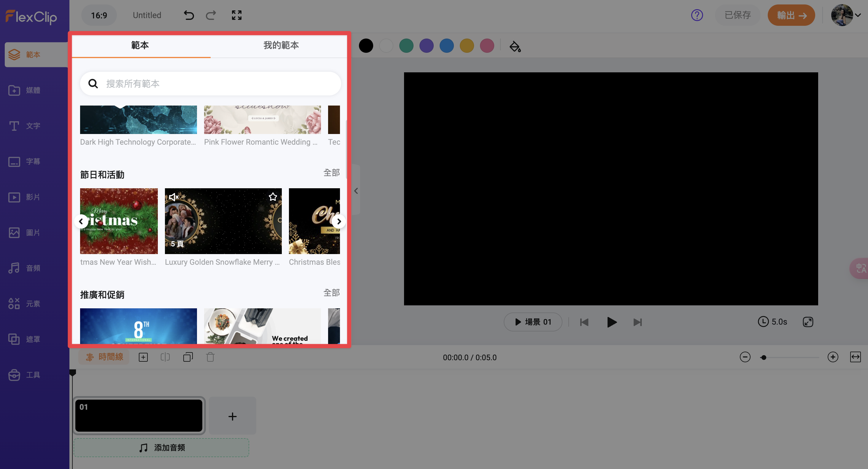The image size is (868, 469).
Task: Open the user profile avatar menu
Action: click(x=846, y=15)
